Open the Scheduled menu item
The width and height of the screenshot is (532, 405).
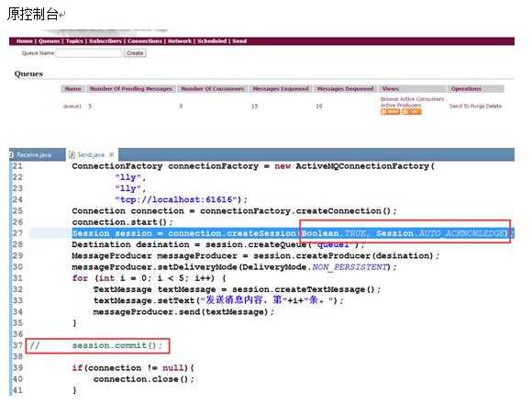[x=212, y=41]
